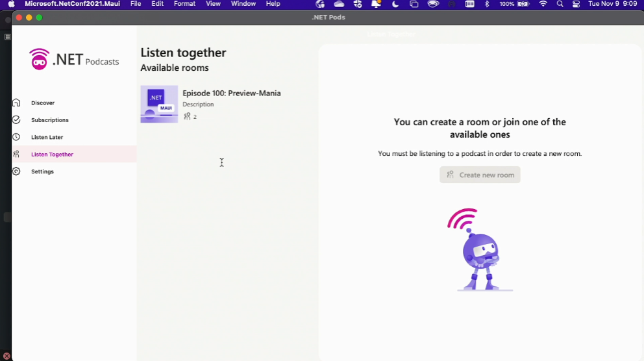Image resolution: width=644 pixels, height=361 pixels.
Task: Click the battery status icon
Action: pyautogui.click(x=523, y=4)
